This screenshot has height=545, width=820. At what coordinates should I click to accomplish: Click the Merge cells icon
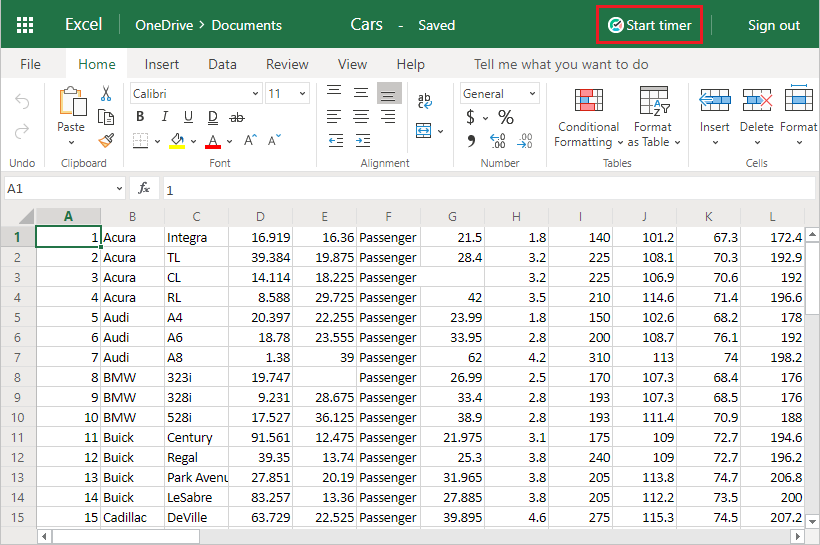[424, 130]
